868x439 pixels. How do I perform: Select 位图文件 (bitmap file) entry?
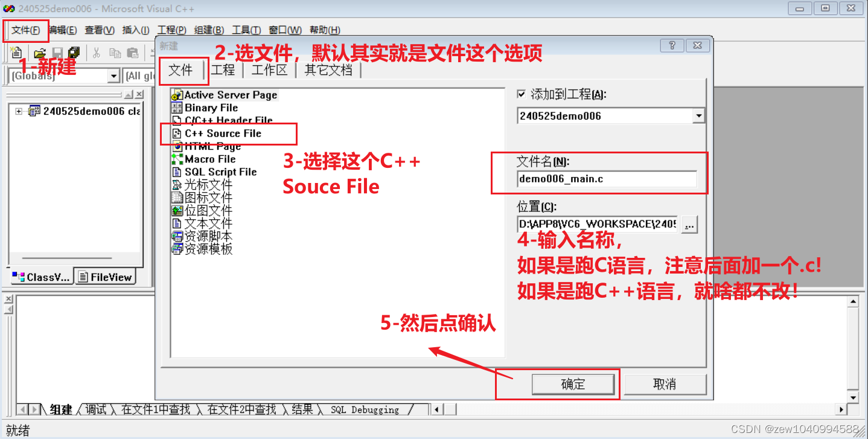[202, 210]
